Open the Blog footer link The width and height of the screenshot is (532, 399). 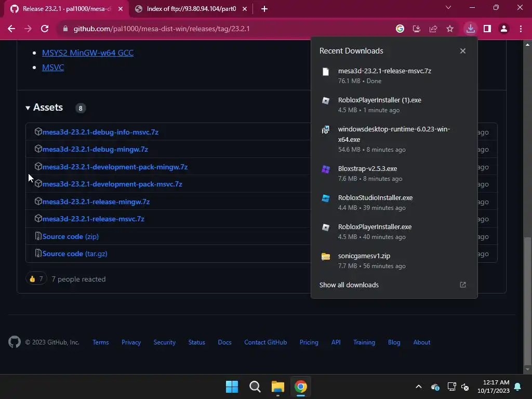click(394, 342)
